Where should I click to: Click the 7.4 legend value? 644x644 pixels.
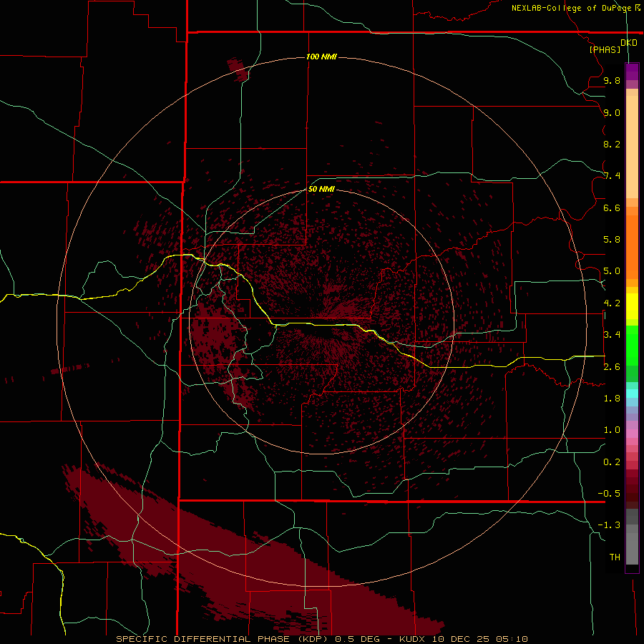pyautogui.click(x=612, y=176)
